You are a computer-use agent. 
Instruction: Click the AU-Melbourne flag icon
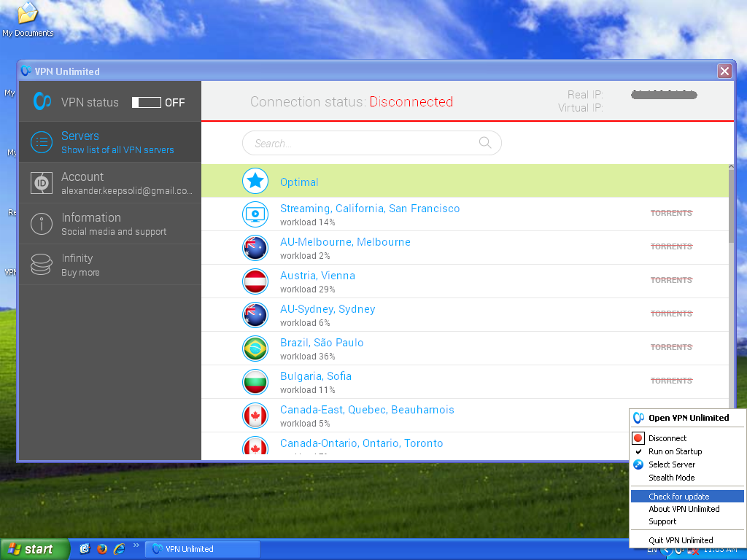point(255,248)
